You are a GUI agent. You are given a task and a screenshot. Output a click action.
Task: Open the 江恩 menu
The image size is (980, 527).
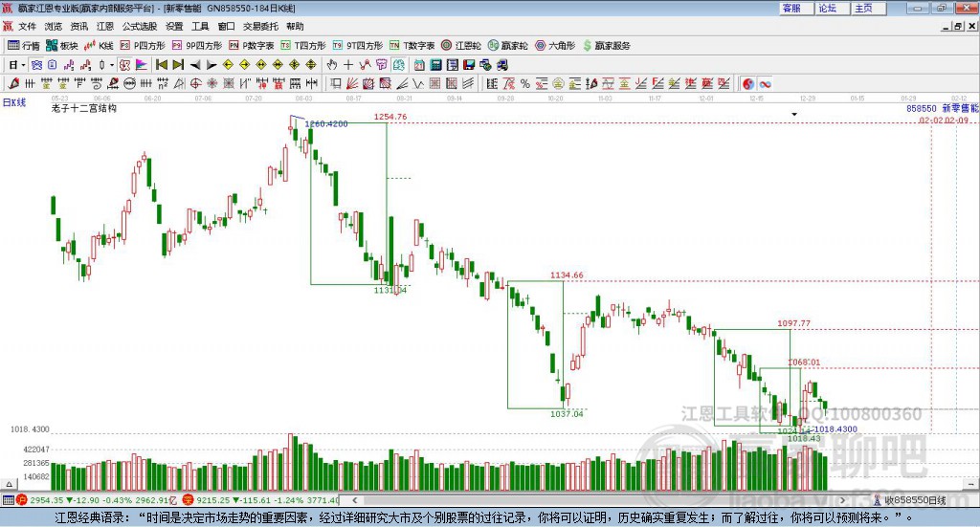(105, 26)
